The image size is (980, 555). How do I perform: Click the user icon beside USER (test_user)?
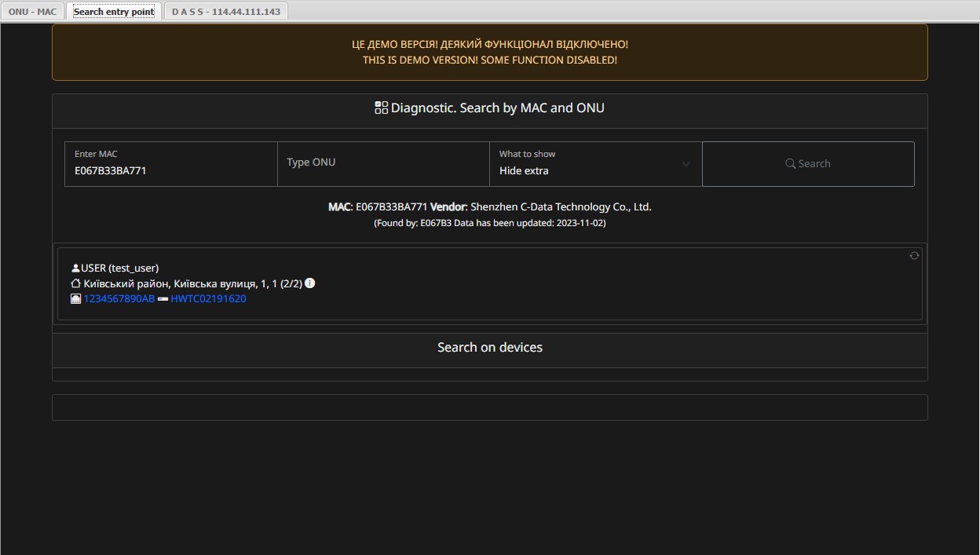[x=75, y=267]
